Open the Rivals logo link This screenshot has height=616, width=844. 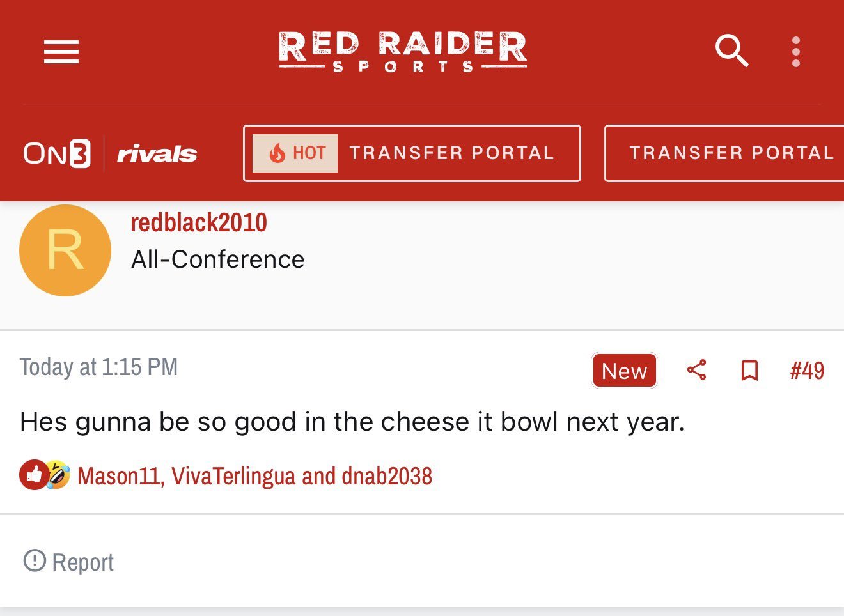coord(157,154)
